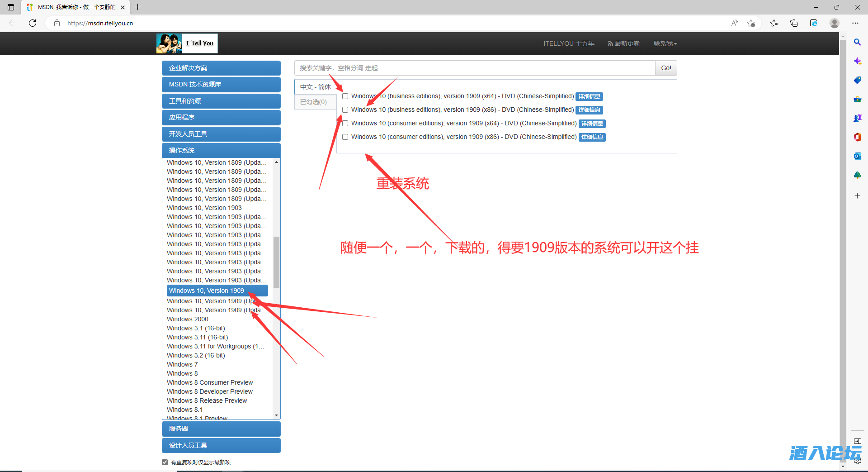Open the Tools briefcase sidebar icon
Viewport: 868px width, 472px height.
tap(857, 99)
